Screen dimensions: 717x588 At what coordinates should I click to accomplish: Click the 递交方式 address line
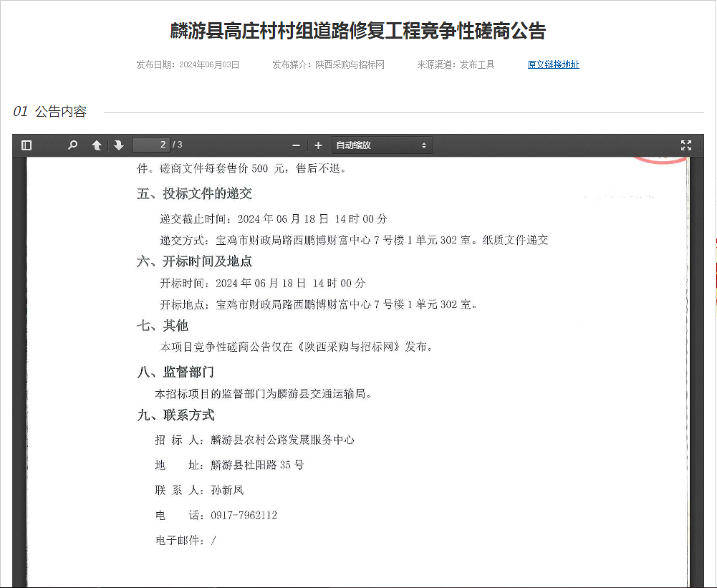tap(354, 240)
